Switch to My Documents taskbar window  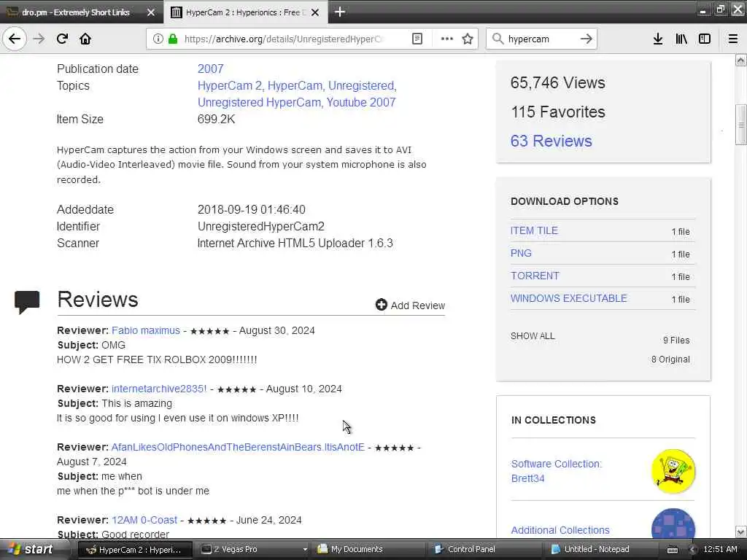[370, 550]
